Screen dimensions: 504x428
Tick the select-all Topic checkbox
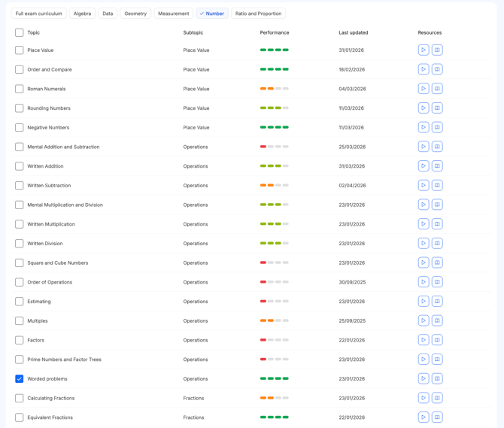coord(20,32)
